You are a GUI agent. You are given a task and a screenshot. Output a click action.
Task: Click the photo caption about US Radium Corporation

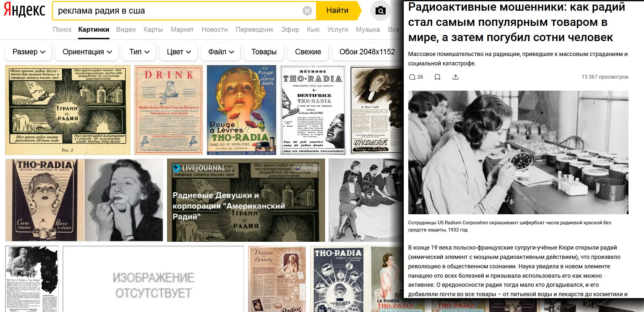pyautogui.click(x=510, y=226)
